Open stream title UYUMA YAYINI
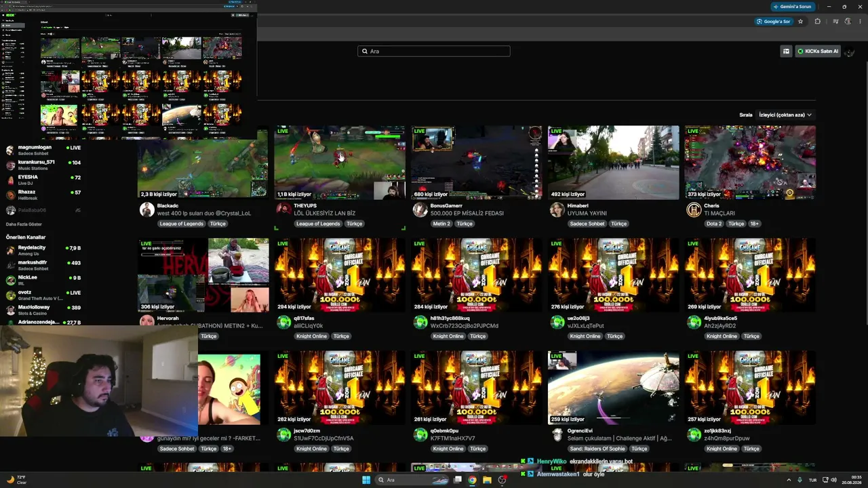 point(587,213)
